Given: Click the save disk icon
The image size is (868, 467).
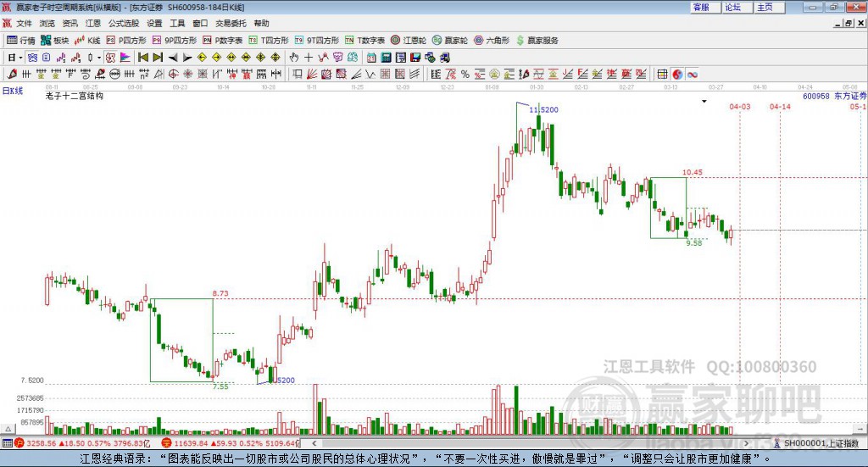Looking at the screenshot, I should [x=415, y=58].
